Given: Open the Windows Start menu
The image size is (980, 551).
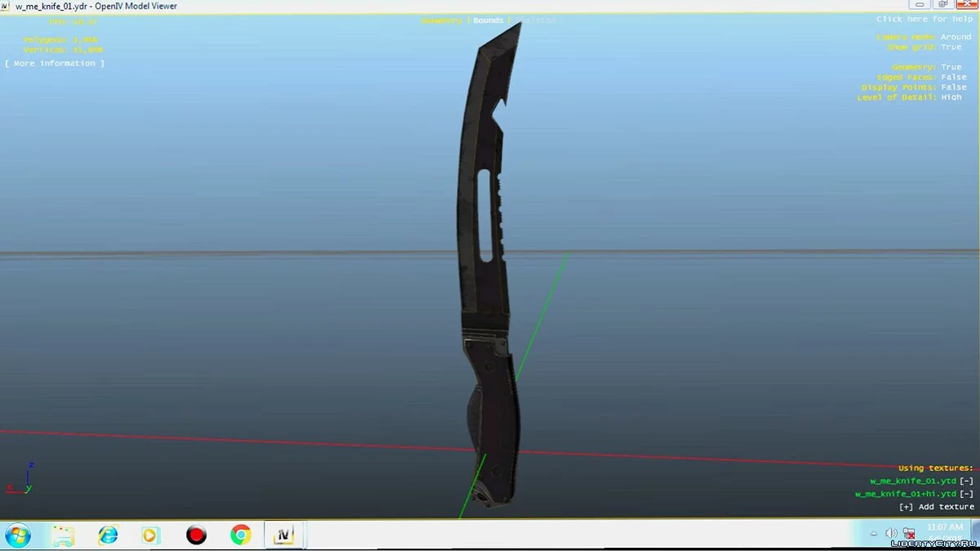Looking at the screenshot, I should coord(18,535).
